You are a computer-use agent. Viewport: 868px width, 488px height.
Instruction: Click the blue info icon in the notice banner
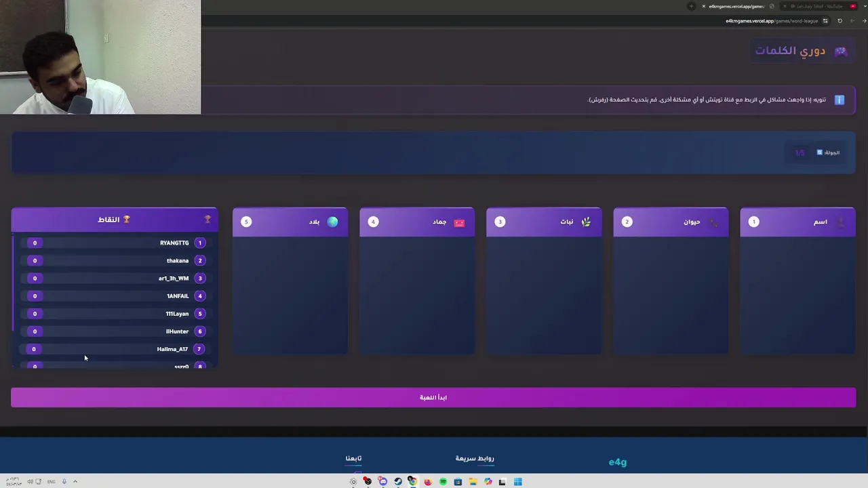pyautogui.click(x=839, y=100)
